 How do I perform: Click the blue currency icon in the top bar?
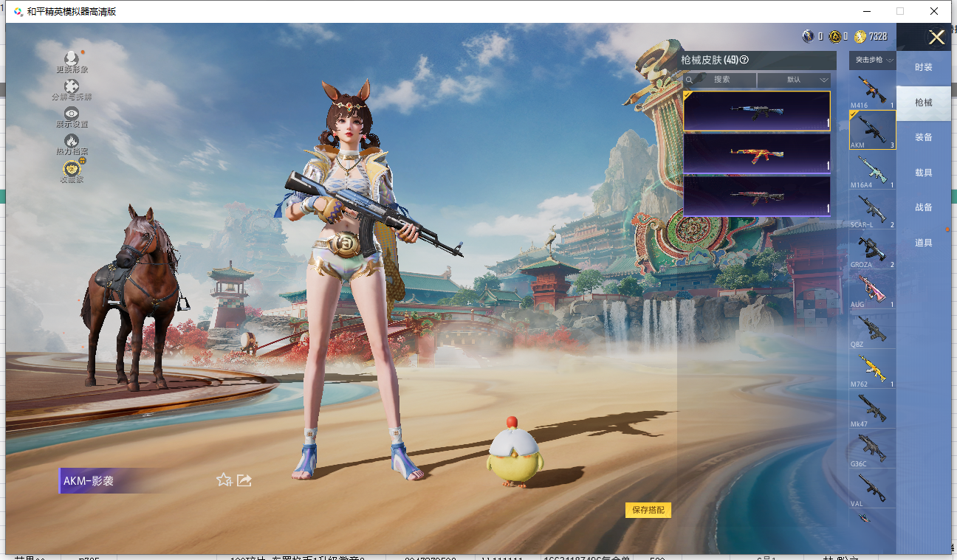(808, 36)
